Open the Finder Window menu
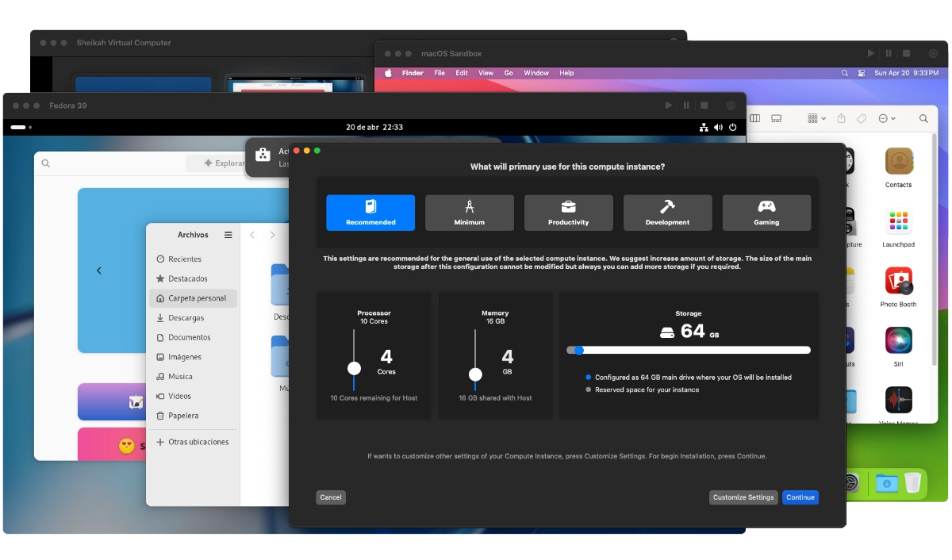Viewport: 952px width, 560px height. [536, 73]
